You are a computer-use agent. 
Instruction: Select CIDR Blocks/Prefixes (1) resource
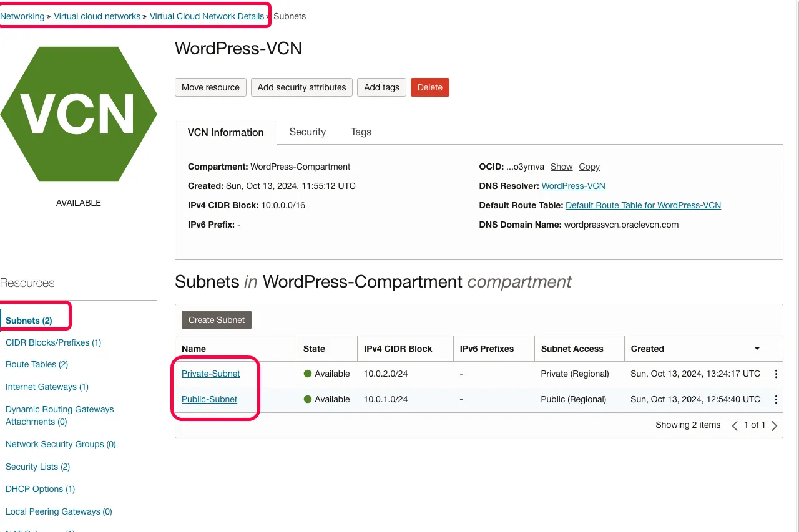[x=53, y=342]
